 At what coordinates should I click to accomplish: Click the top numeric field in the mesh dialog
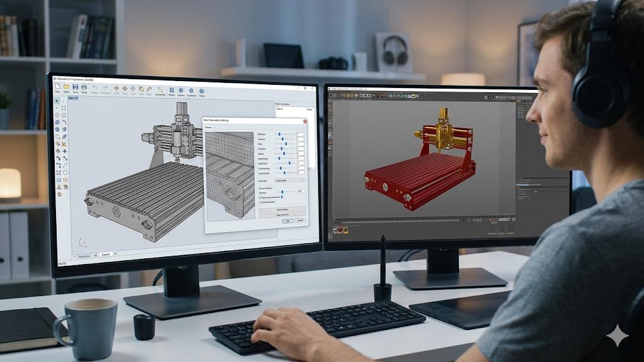[x=300, y=134]
